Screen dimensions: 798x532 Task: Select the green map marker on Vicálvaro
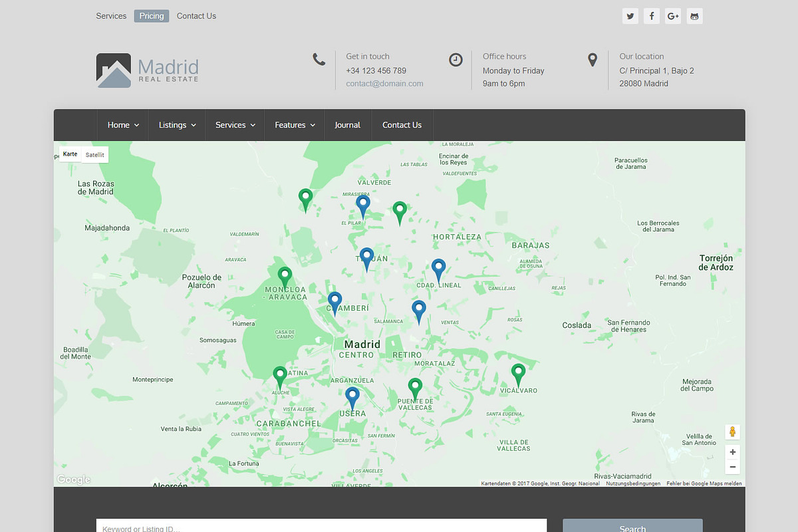[518, 375]
